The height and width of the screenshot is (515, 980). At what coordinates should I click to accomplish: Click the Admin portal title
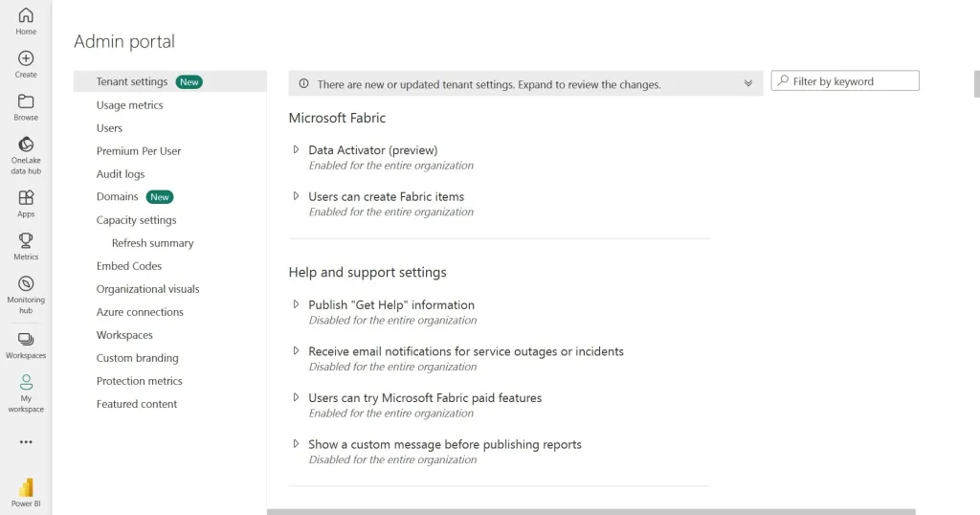coord(124,41)
